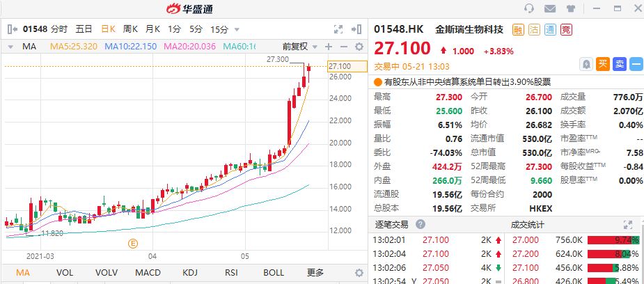Open the skin theme shirt icon
The height and width of the screenshot is (284, 644).
(x=570, y=8)
